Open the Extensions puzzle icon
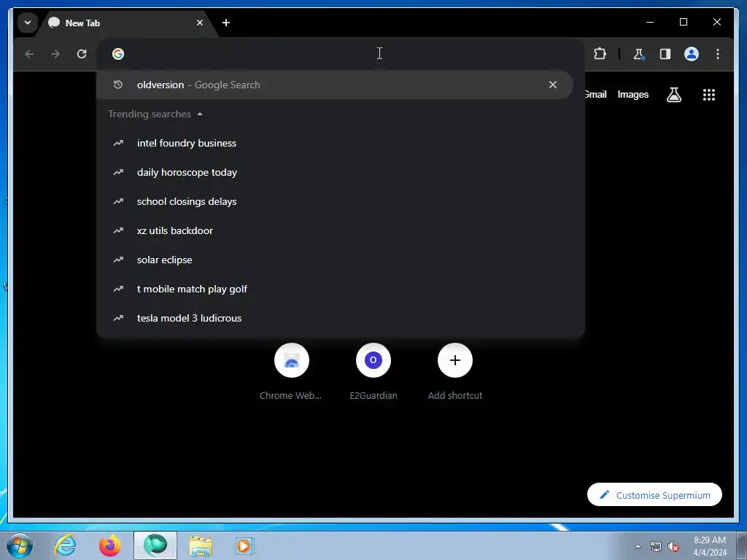Image resolution: width=747 pixels, height=560 pixels. 600,54
